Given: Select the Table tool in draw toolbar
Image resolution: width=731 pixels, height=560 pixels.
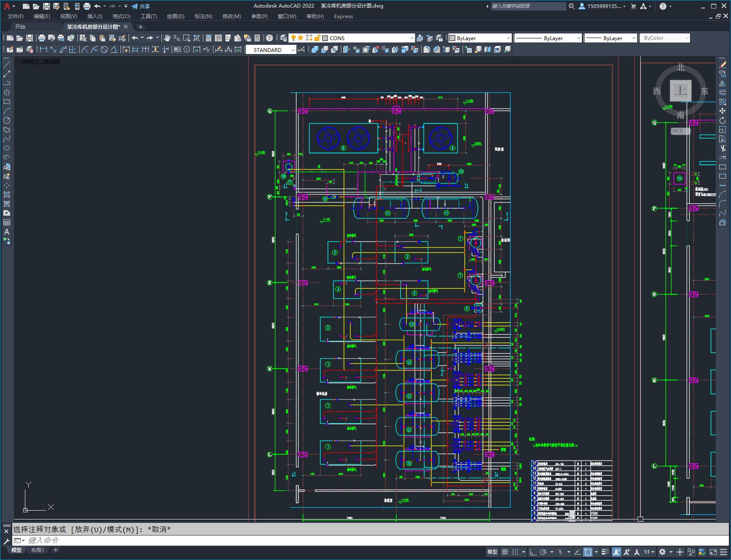Looking at the screenshot, I should [x=7, y=222].
